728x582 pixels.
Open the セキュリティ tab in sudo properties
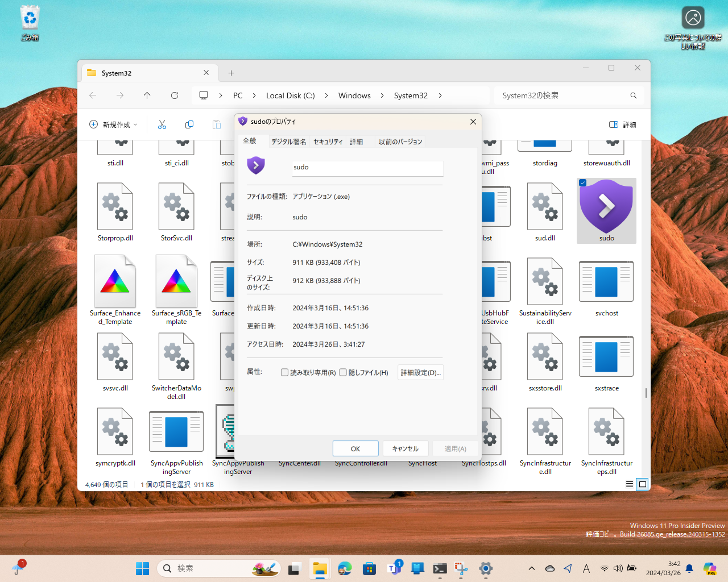point(328,142)
